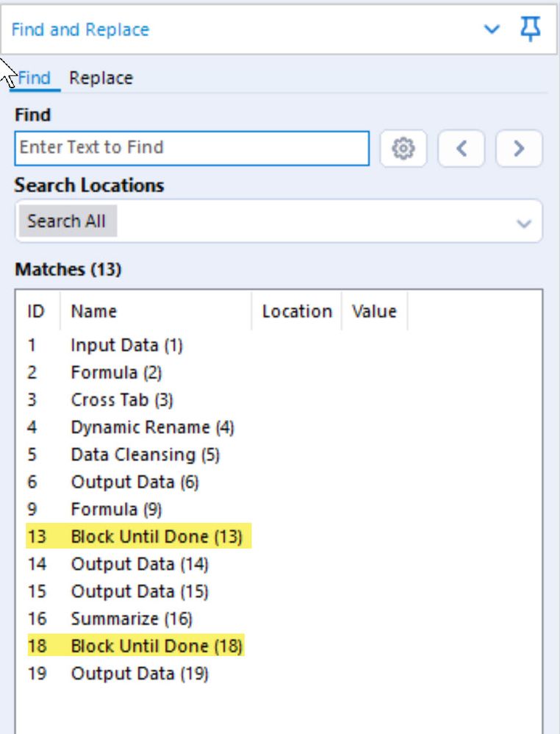
Task: Select Block Until Done (18) row
Action: (x=156, y=646)
